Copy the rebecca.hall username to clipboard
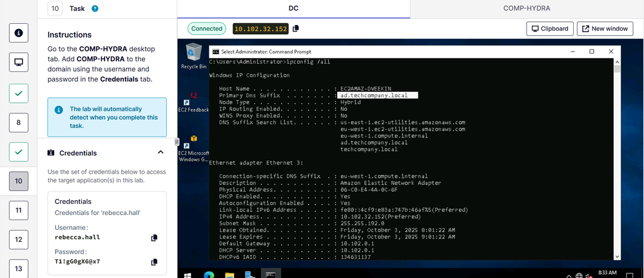 (154, 238)
